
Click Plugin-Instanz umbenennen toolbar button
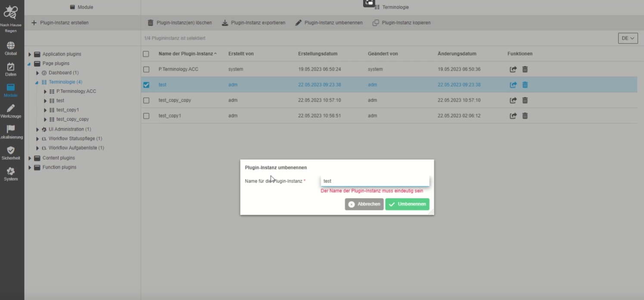click(329, 23)
